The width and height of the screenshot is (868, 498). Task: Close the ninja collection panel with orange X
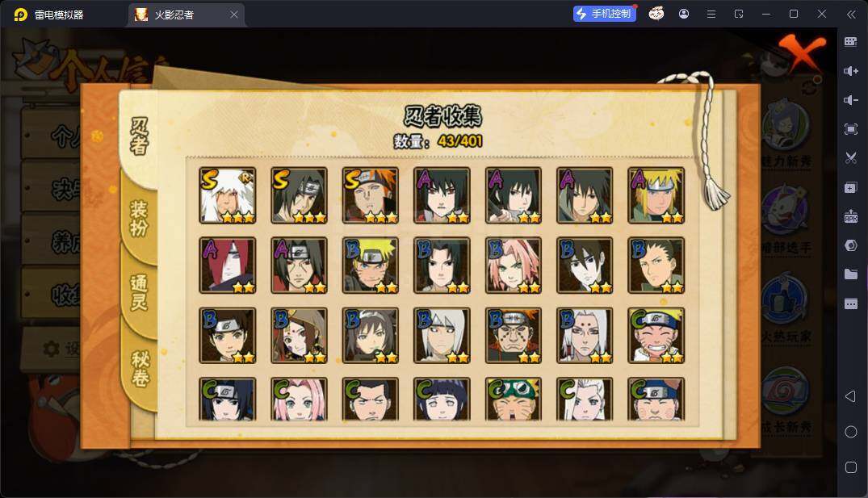(x=802, y=52)
